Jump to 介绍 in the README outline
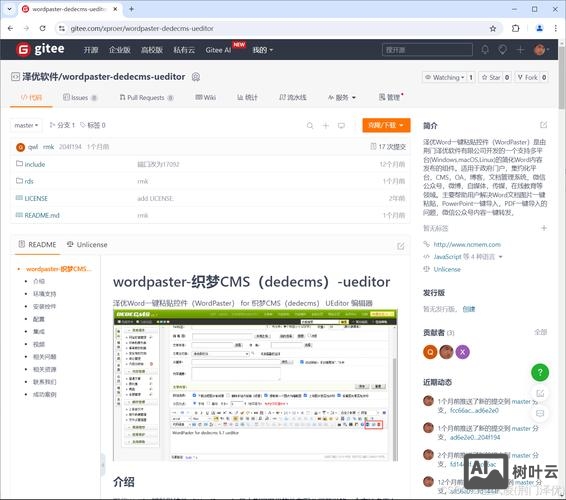 click(39, 281)
